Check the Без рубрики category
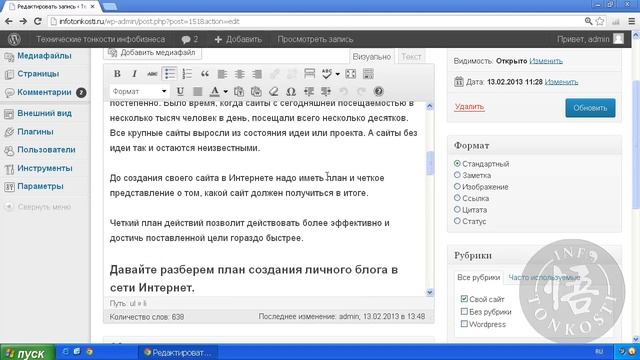This screenshot has width=640, height=360. [x=464, y=311]
